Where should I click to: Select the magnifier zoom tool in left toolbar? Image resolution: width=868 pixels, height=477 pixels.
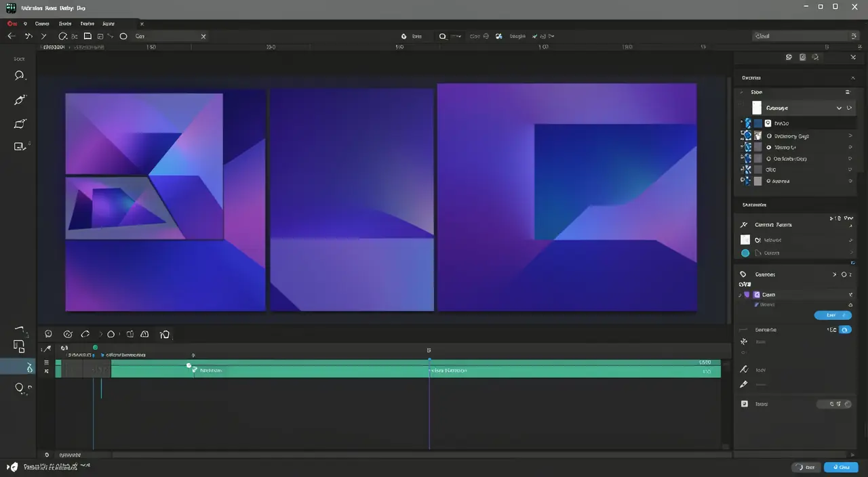tap(20, 76)
